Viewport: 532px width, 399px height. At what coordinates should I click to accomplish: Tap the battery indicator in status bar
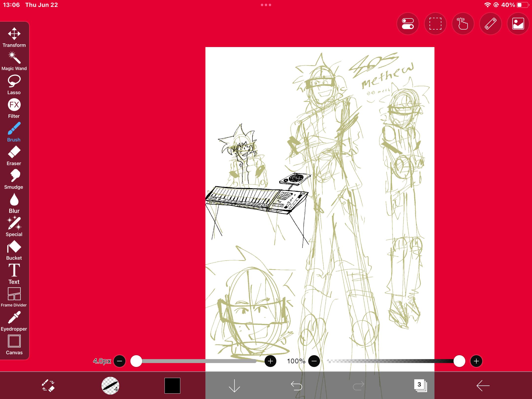523,5
